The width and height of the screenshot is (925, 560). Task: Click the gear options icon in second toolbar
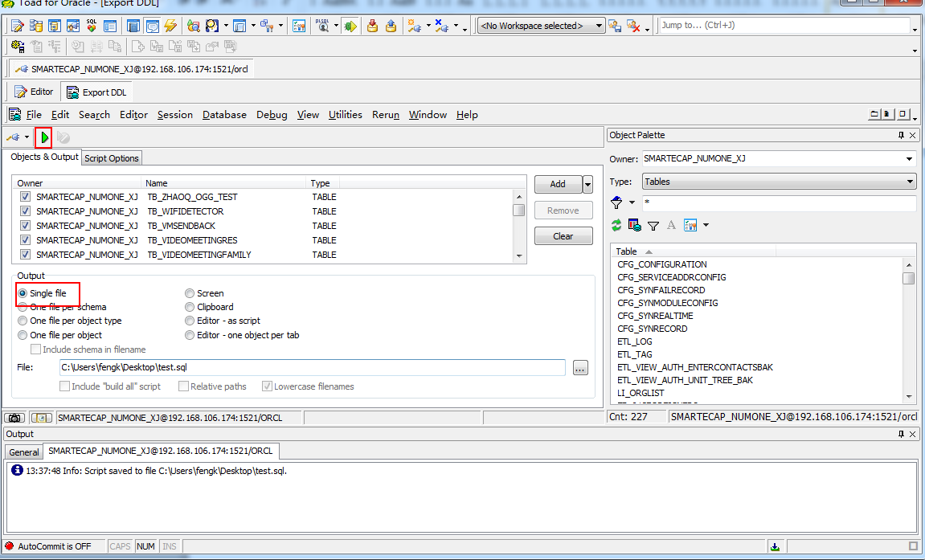click(x=18, y=47)
